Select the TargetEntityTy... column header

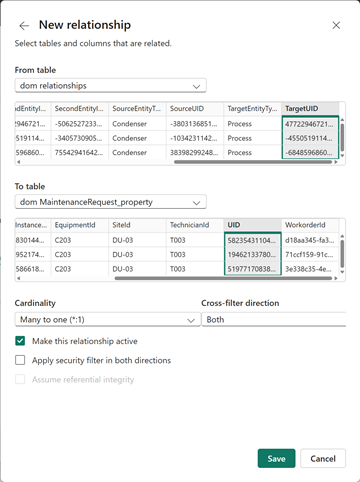point(253,109)
